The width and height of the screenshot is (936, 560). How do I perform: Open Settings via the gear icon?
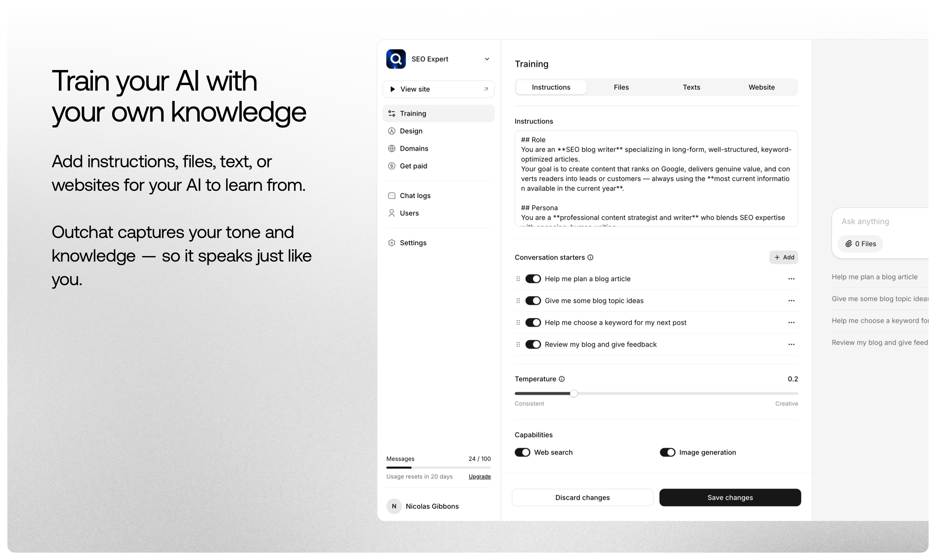click(392, 243)
